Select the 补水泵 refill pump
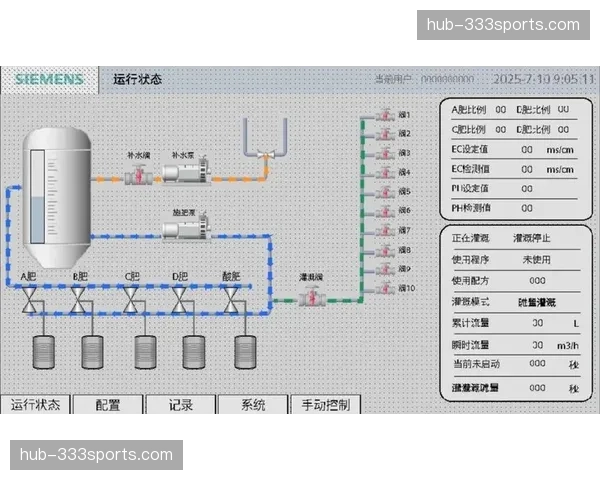Image resolution: width=600 pixels, height=480 pixels. pos(186,171)
